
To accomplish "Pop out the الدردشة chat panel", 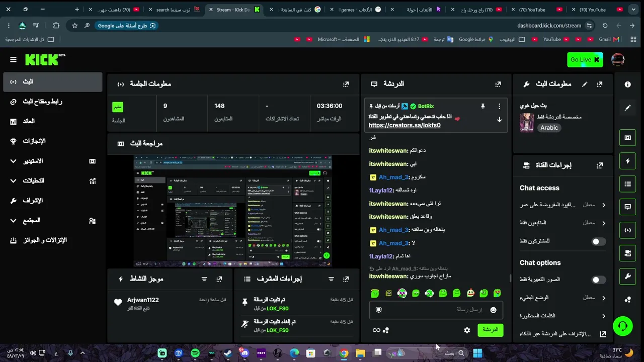I will point(498,84).
